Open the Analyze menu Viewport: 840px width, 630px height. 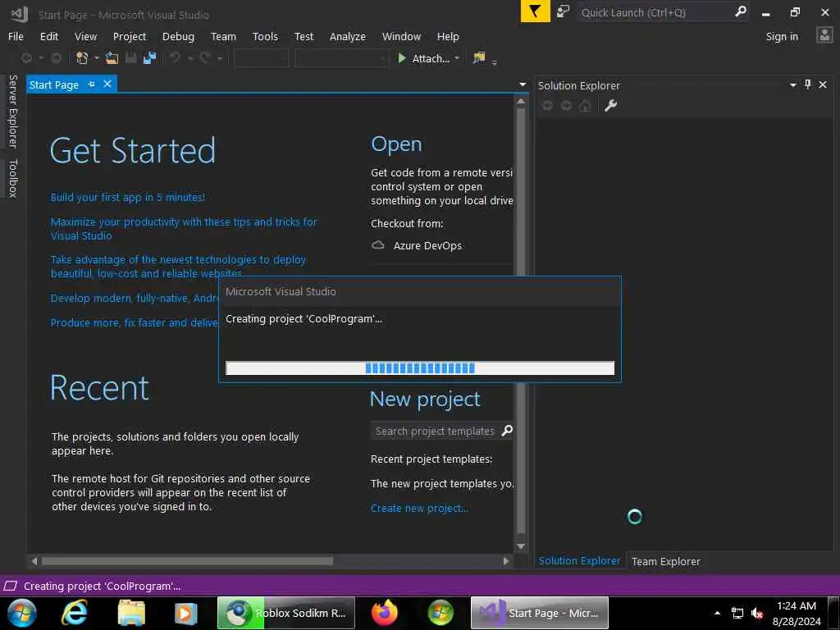(x=347, y=36)
